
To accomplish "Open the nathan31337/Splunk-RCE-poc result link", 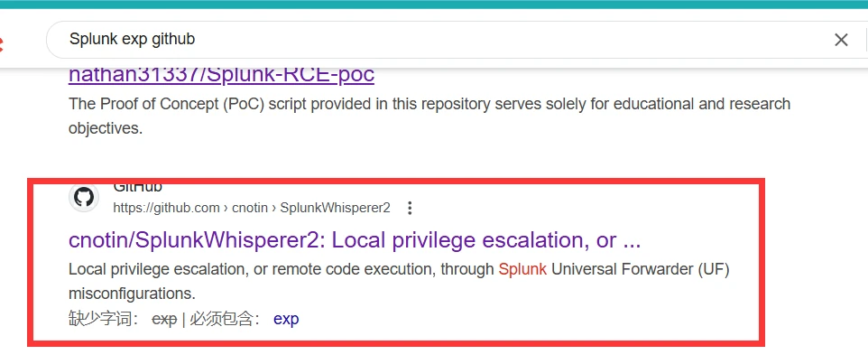I will click(x=221, y=74).
